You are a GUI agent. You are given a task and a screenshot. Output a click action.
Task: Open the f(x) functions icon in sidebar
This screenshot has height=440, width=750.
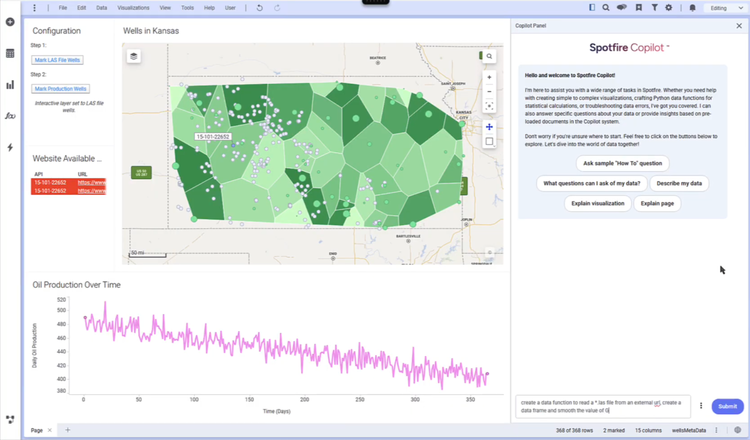[x=10, y=116]
